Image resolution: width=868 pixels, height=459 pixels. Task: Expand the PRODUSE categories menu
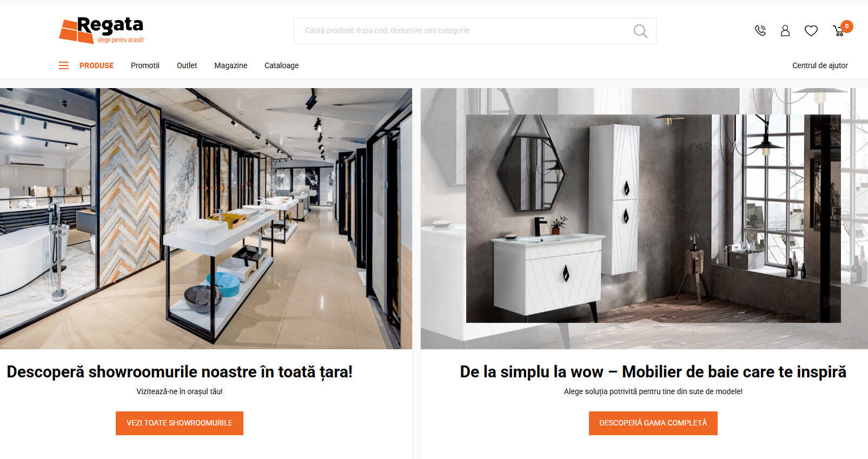(96, 65)
